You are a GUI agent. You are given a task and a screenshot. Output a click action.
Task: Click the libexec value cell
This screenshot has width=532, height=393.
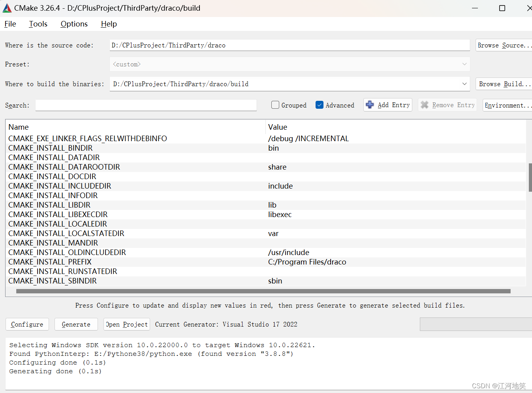pos(280,214)
